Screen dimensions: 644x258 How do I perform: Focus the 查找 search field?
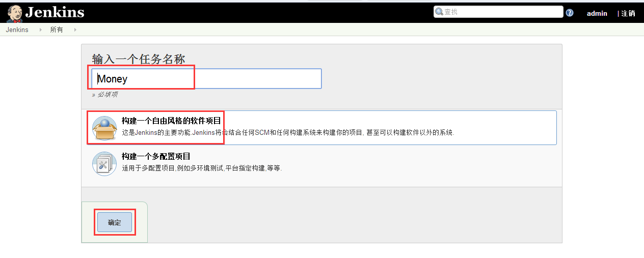(x=498, y=12)
